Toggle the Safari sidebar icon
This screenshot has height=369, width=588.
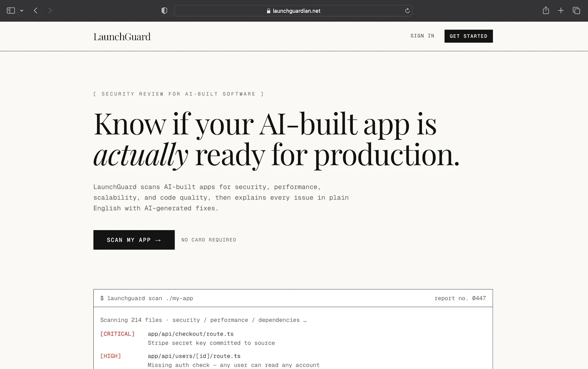(11, 11)
